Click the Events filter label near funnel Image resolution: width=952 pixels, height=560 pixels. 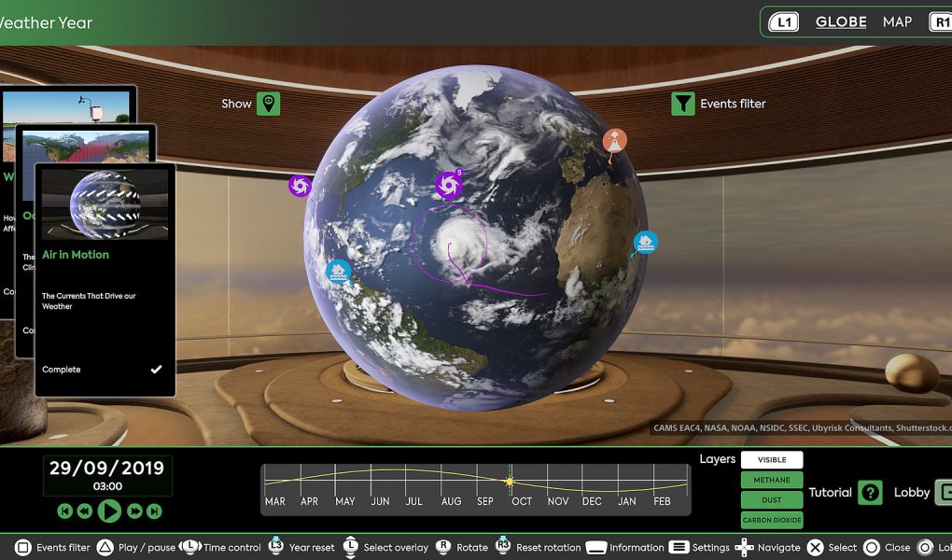tap(733, 104)
